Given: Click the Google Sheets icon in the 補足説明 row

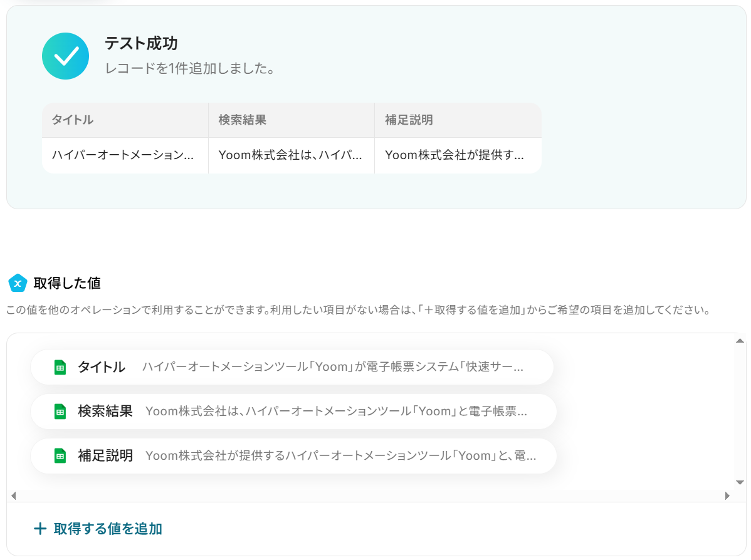Looking at the screenshot, I should (x=60, y=456).
